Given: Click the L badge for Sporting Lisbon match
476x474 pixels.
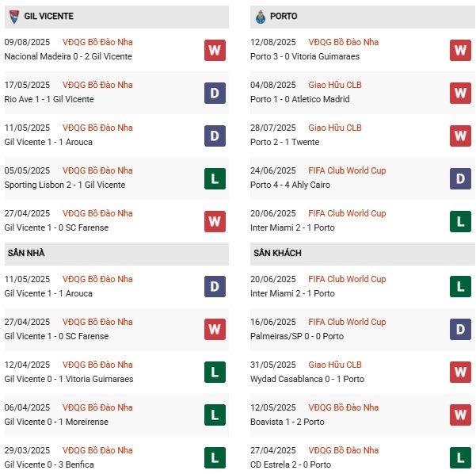Looking at the screenshot, I should [214, 178].
